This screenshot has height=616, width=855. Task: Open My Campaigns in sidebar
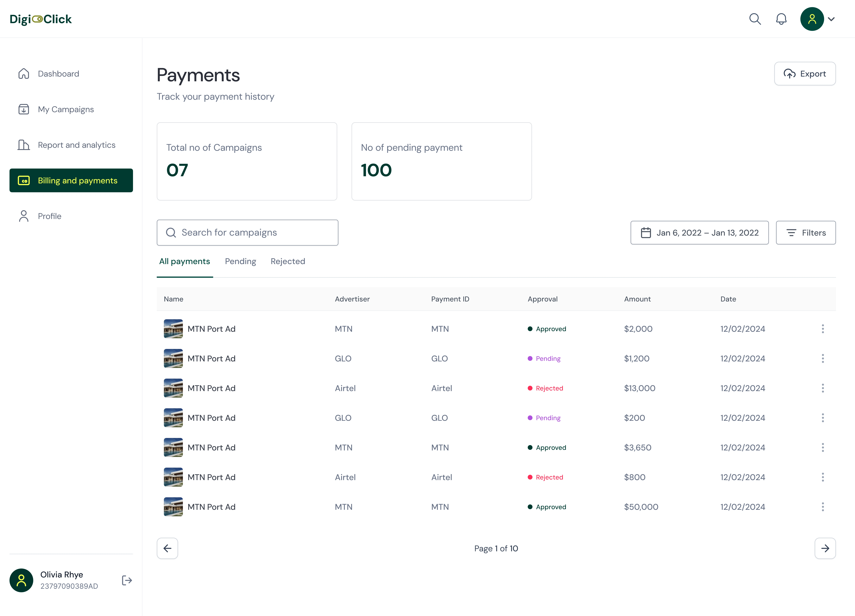[71, 109]
